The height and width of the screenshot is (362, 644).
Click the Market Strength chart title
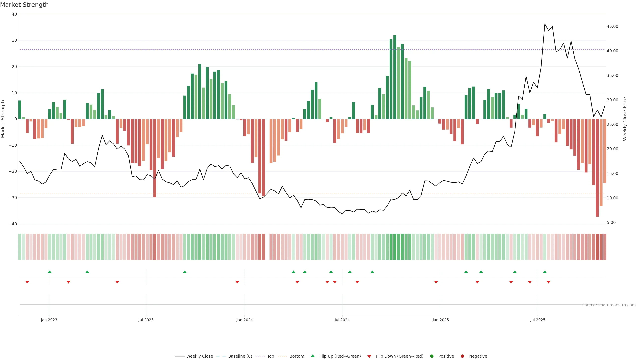24,5
